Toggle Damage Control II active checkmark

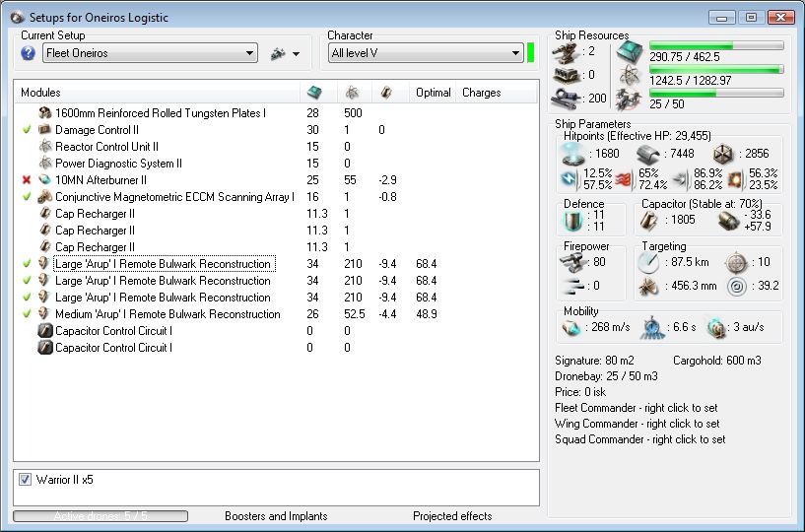point(27,130)
